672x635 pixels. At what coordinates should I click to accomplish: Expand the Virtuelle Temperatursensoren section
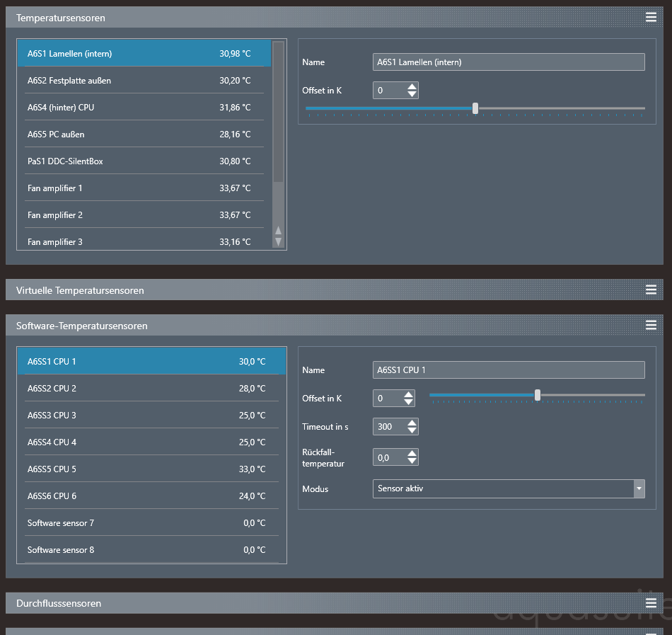pyautogui.click(x=80, y=290)
